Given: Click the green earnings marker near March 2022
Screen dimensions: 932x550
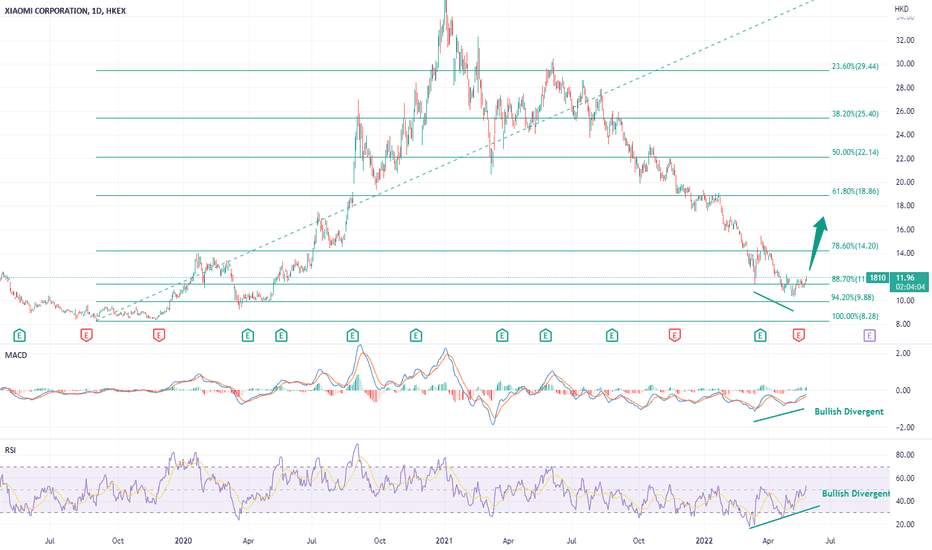Looking at the screenshot, I should click(760, 336).
